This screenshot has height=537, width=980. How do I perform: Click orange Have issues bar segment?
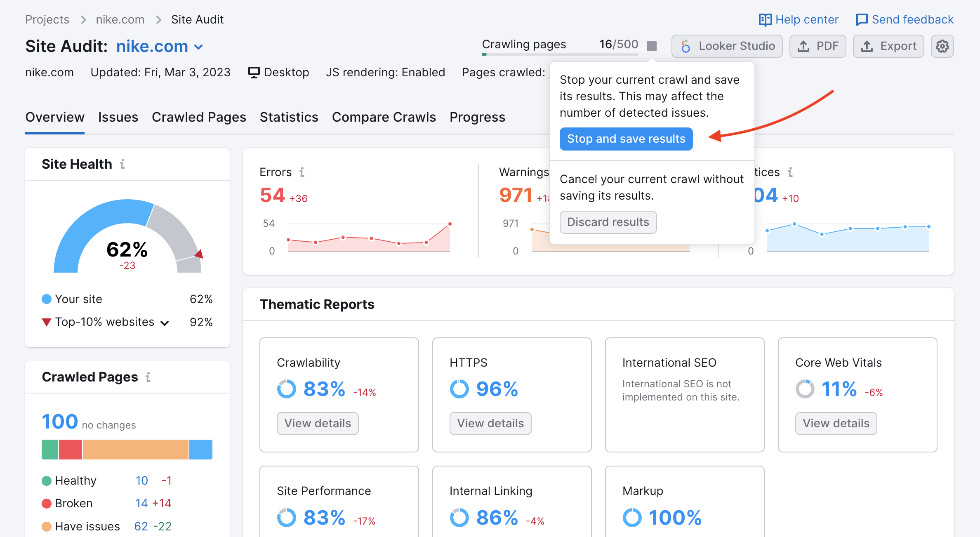pos(135,450)
